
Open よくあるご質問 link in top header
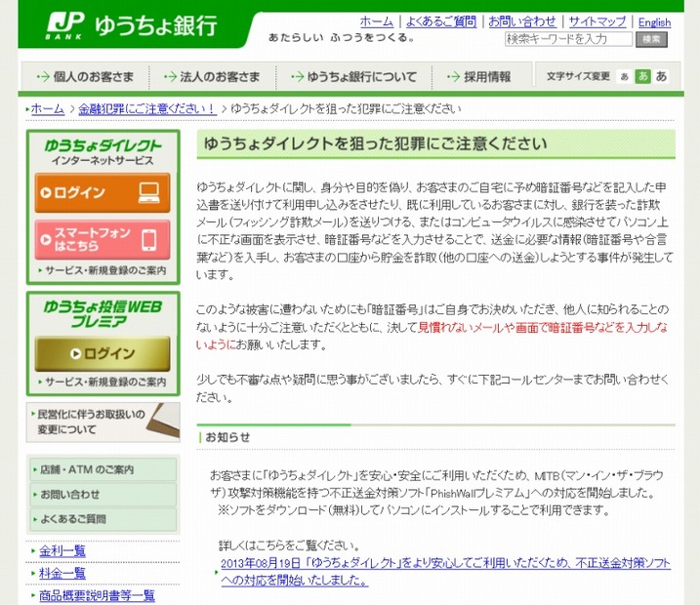pyautogui.click(x=440, y=20)
